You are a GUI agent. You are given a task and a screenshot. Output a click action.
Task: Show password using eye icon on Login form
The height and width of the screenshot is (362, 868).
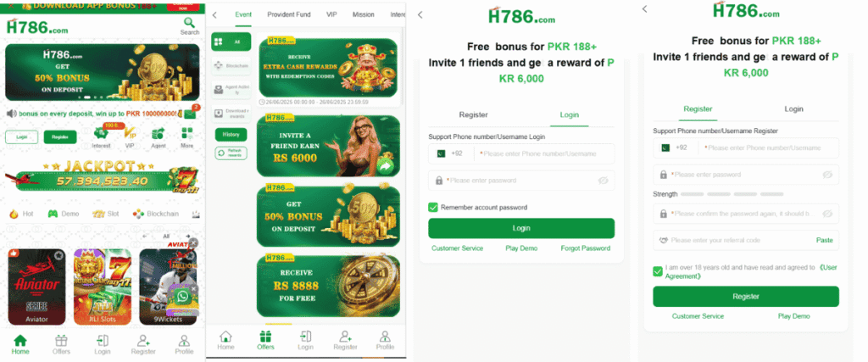(x=604, y=181)
